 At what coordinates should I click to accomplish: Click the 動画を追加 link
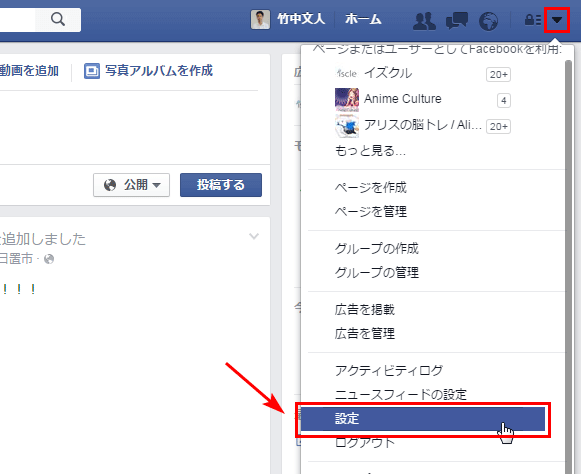(29, 70)
